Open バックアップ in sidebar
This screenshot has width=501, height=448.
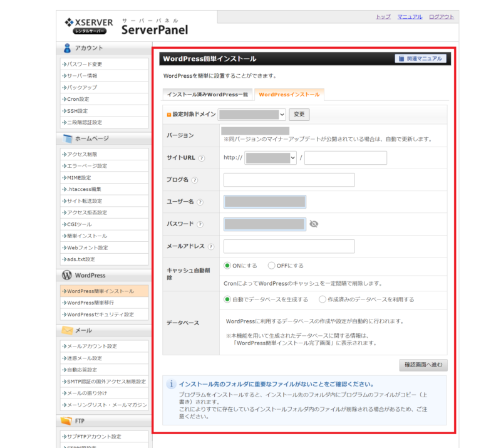[x=104, y=88]
